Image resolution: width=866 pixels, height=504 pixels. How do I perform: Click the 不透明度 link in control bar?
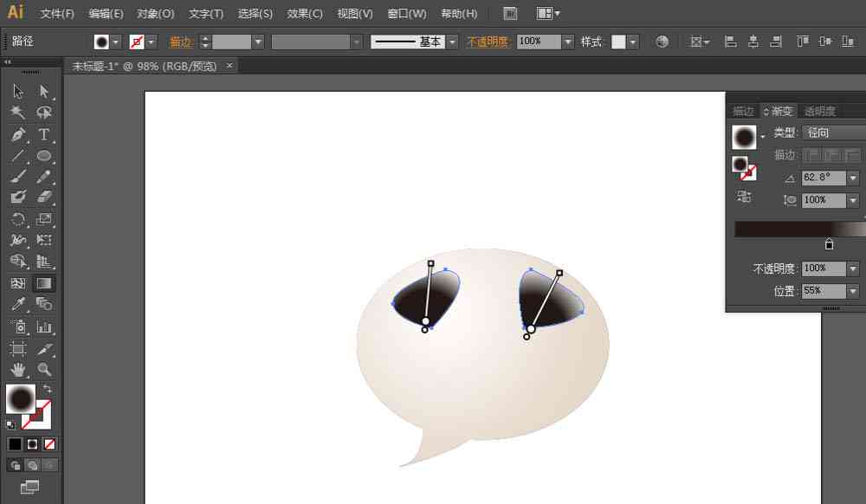pyautogui.click(x=488, y=42)
